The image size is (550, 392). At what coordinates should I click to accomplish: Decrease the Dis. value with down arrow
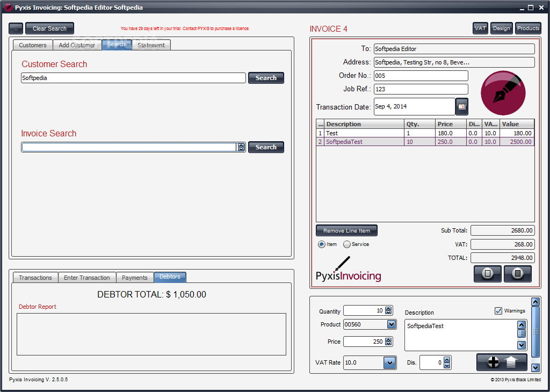[446, 365]
